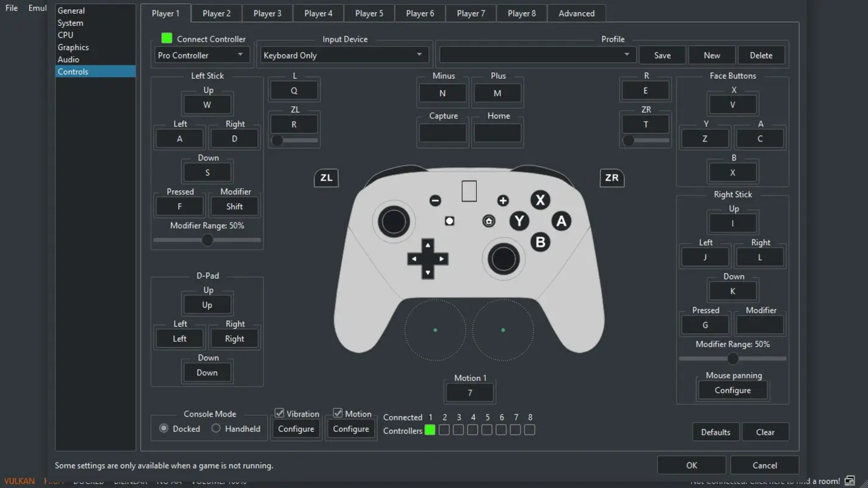Click the left analog stick on the diagram
This screenshot has width=868, height=488.
[393, 221]
